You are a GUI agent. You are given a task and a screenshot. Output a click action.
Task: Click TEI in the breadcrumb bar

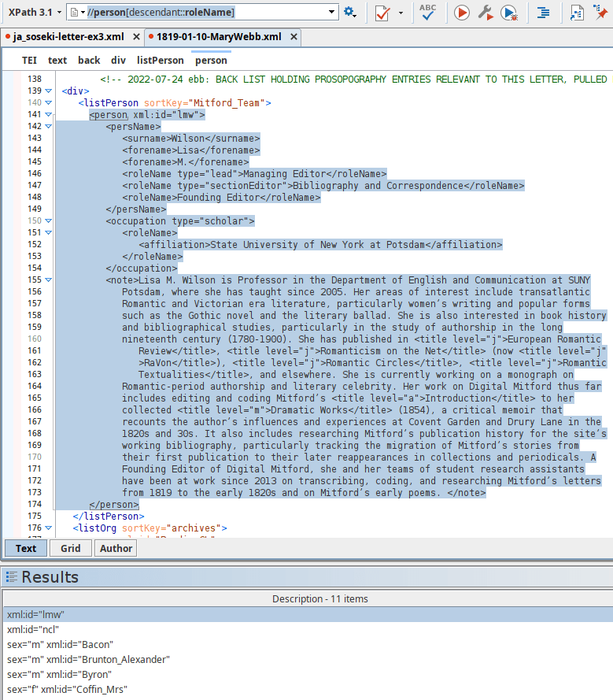point(29,61)
